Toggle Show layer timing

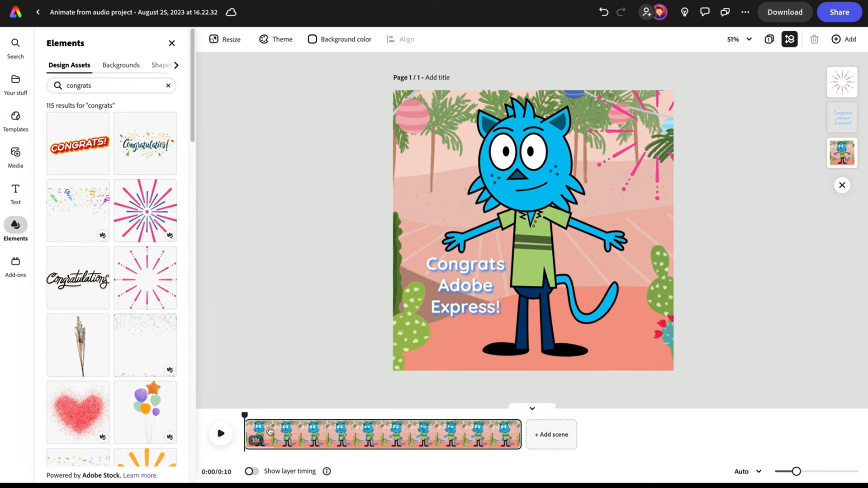click(x=251, y=471)
